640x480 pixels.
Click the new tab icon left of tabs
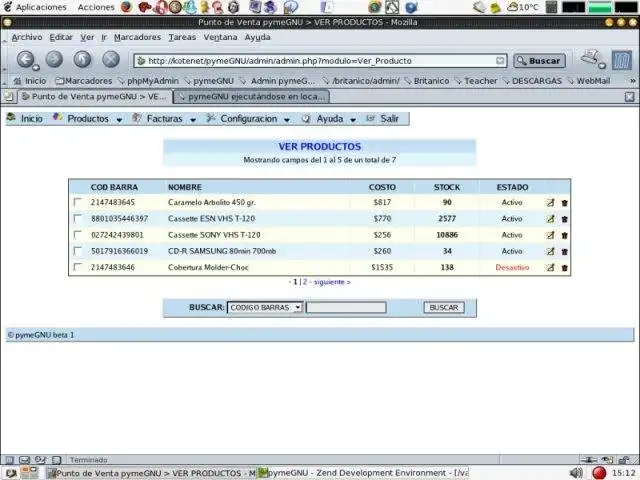[8, 97]
